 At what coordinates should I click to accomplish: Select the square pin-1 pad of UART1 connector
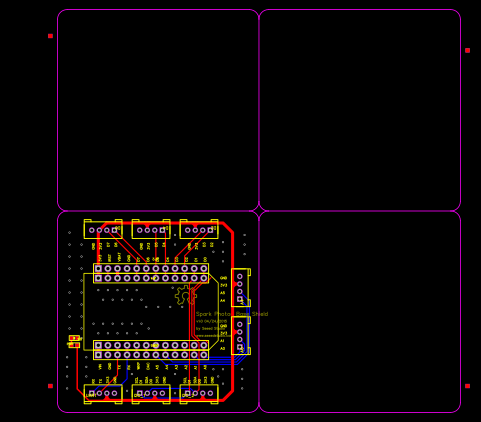[x=92, y=393]
